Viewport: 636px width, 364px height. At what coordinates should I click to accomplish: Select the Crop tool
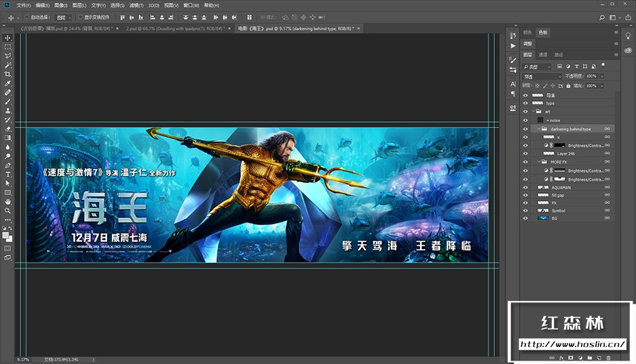7,74
